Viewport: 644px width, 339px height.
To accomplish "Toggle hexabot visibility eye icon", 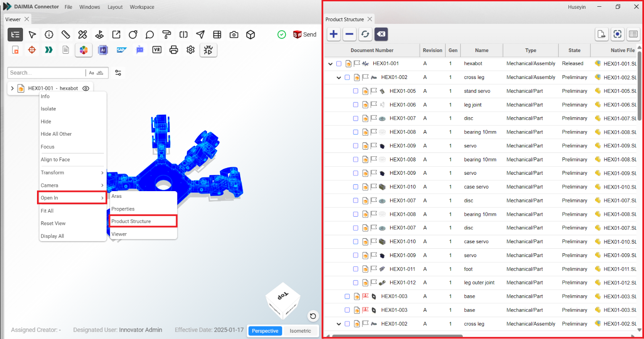I will coord(86,89).
